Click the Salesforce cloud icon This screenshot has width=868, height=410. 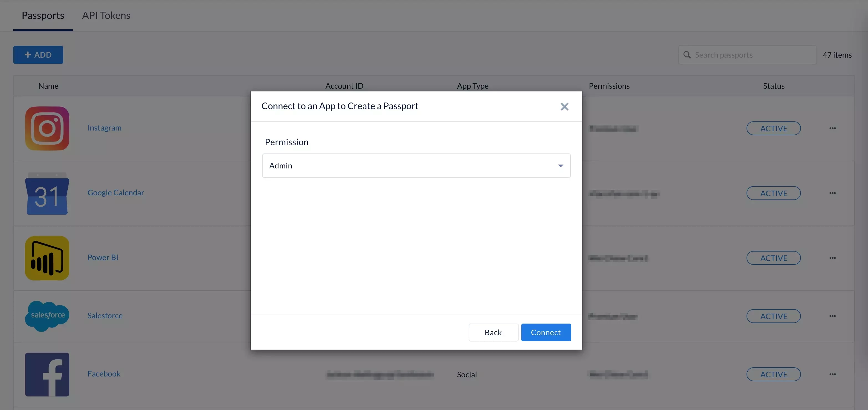47,316
